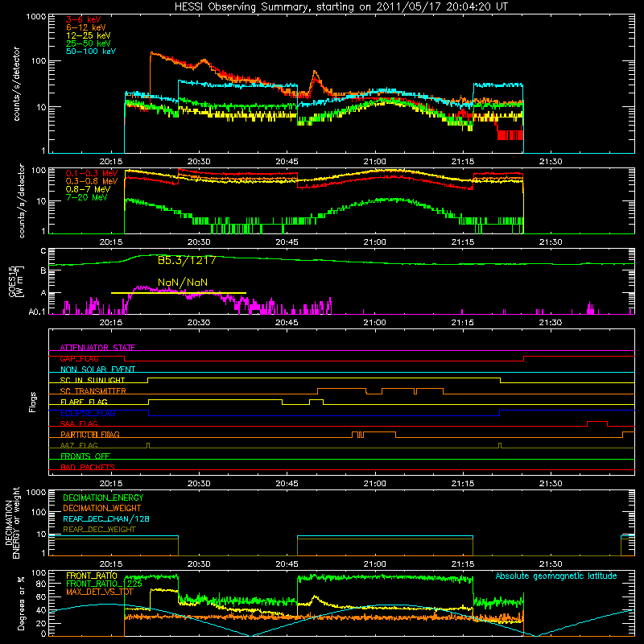
Task: Click the 20:15 tick label under keV panel
Action: (111, 162)
